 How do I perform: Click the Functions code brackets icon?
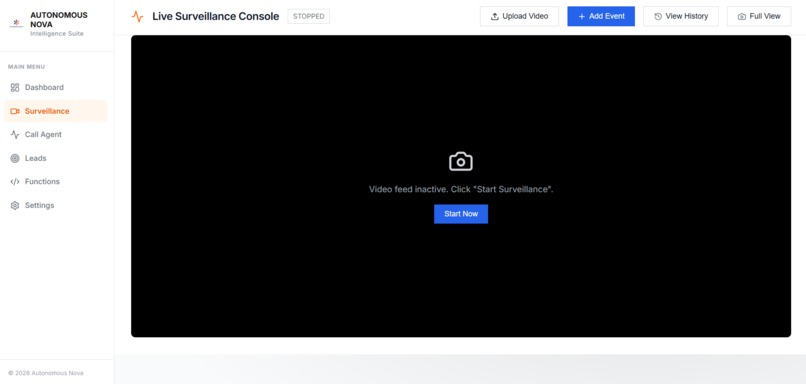[15, 181]
